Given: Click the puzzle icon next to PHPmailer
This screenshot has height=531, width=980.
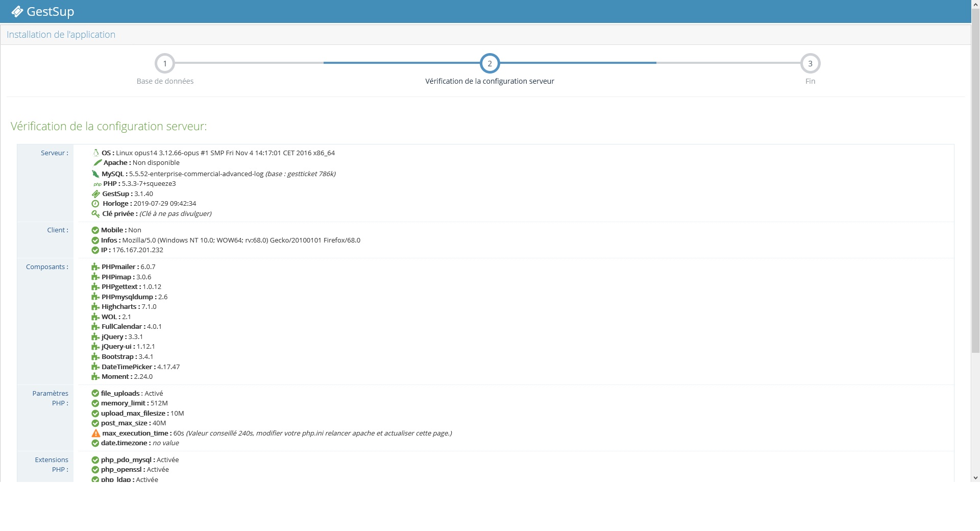Looking at the screenshot, I should pyautogui.click(x=95, y=267).
